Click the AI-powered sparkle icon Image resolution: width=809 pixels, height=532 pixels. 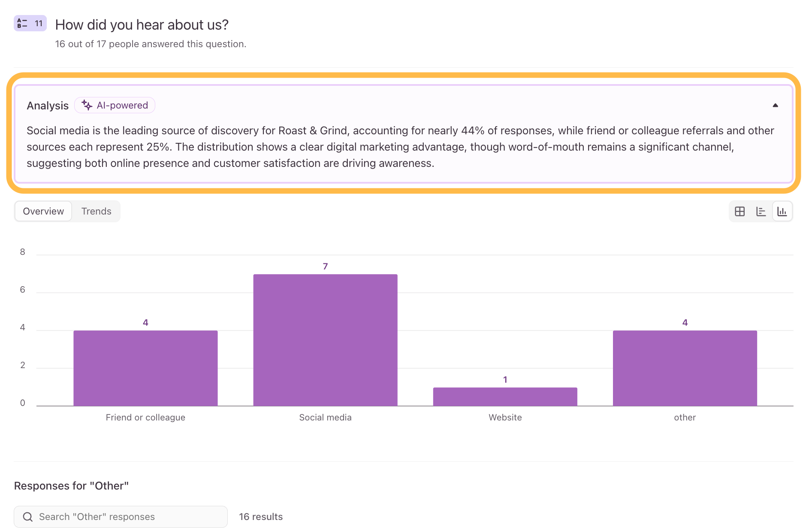[x=87, y=106]
